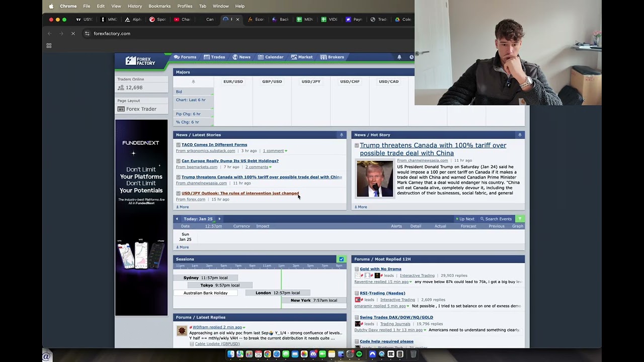
Task: Expand 'omaramir replied 5 min ago' dropdown
Action: 382,306
